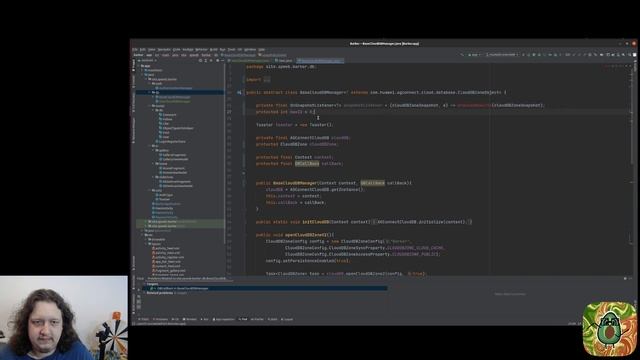Screen dimensions: 640x360
Task: Open the Help menu
Action: [261, 50]
